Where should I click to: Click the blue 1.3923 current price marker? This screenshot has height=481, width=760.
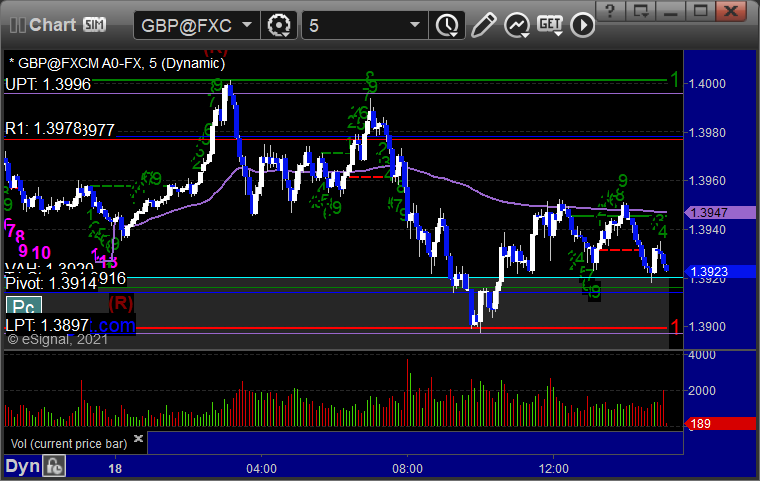720,272
